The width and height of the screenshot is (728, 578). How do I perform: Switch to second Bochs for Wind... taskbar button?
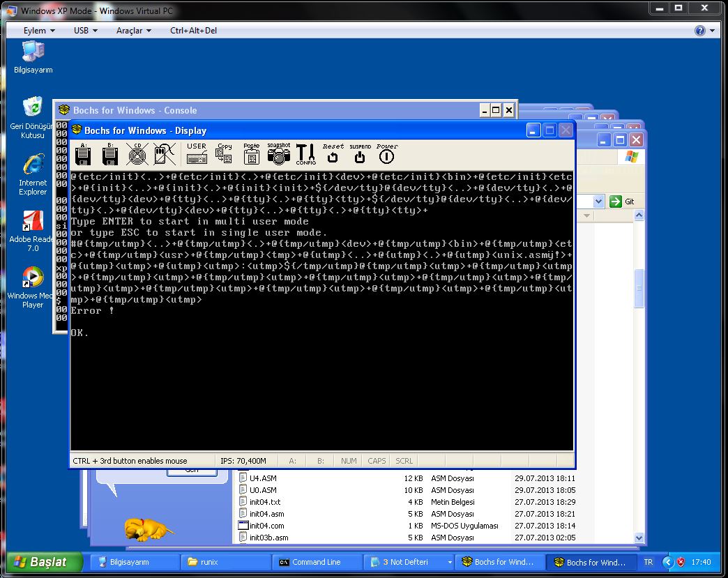pos(591,562)
